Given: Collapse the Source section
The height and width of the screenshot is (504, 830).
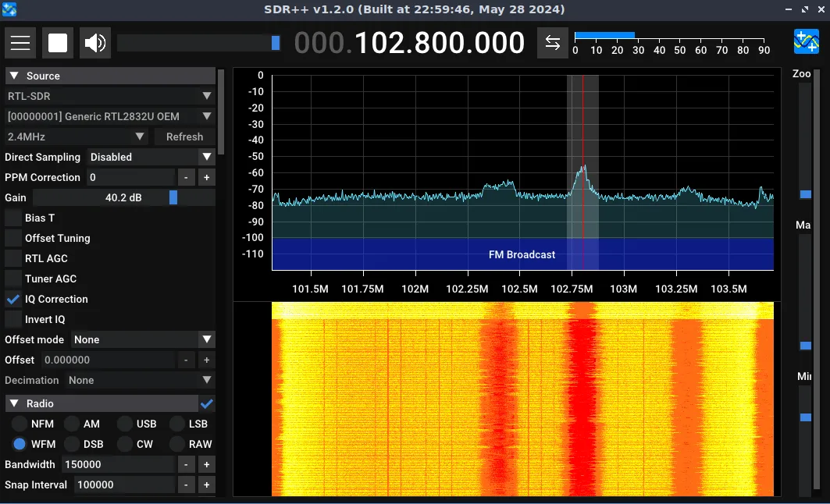Looking at the screenshot, I should (x=13, y=75).
